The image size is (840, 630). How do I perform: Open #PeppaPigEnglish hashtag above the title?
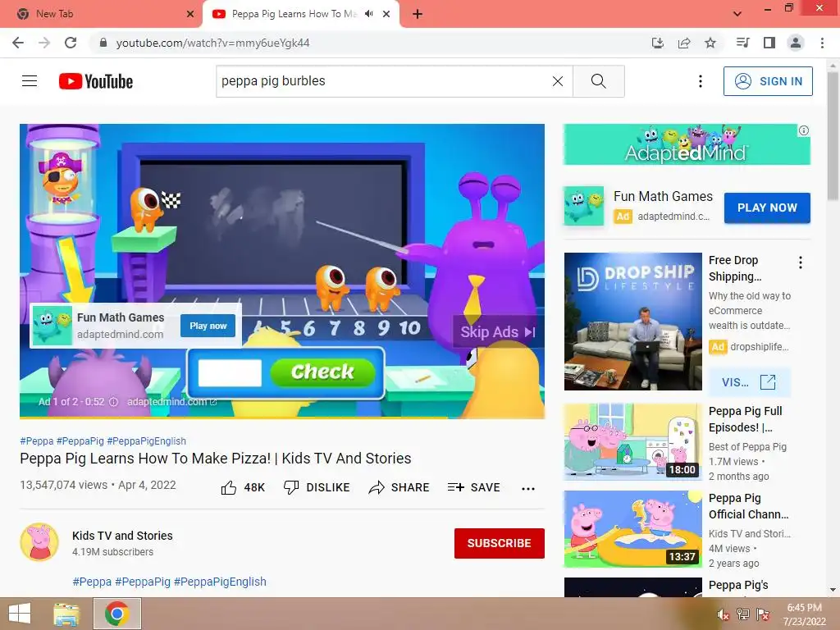click(147, 441)
